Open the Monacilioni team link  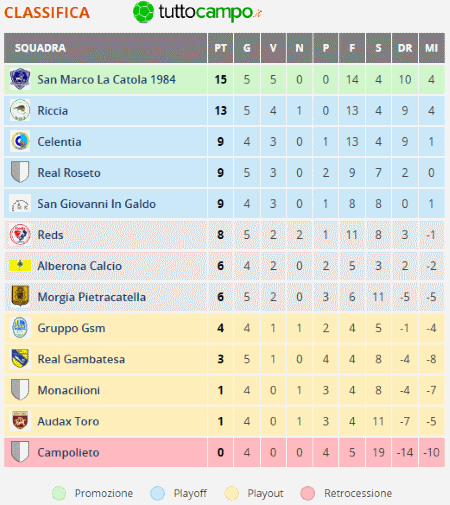click(x=69, y=390)
